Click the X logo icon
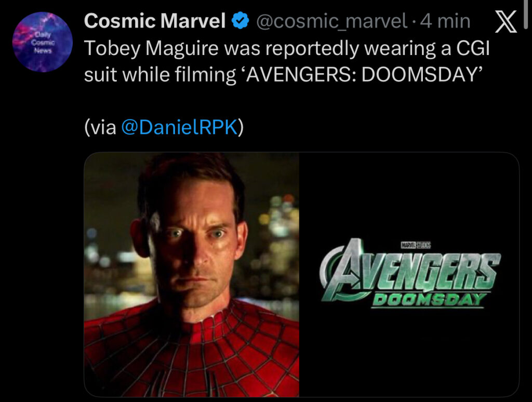The image size is (532, 402). tap(506, 22)
